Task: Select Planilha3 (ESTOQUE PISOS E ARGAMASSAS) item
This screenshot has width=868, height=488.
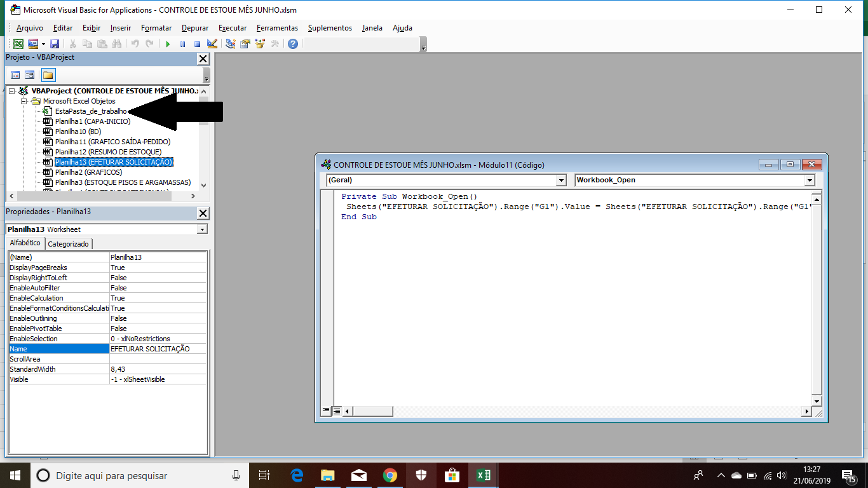Action: (x=123, y=182)
